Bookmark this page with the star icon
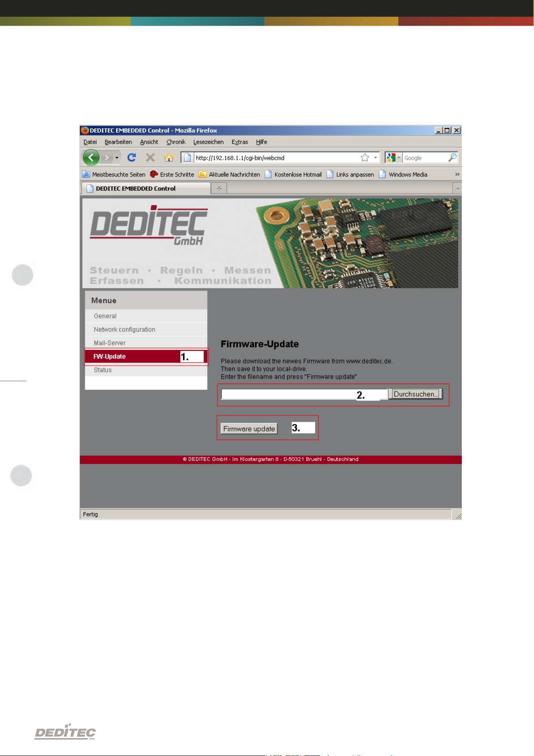 365,157
